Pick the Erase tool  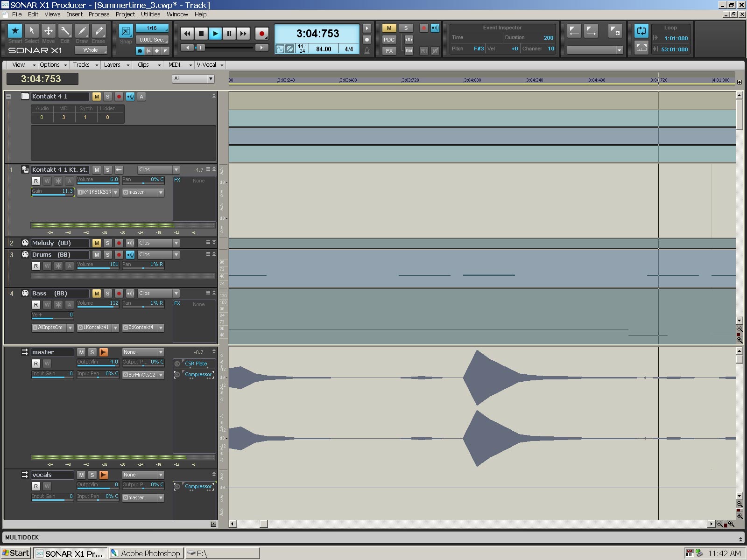pos(99,31)
